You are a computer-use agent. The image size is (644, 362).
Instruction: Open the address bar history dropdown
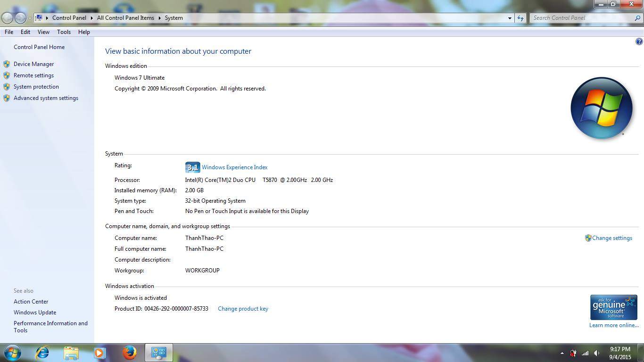[x=510, y=18]
